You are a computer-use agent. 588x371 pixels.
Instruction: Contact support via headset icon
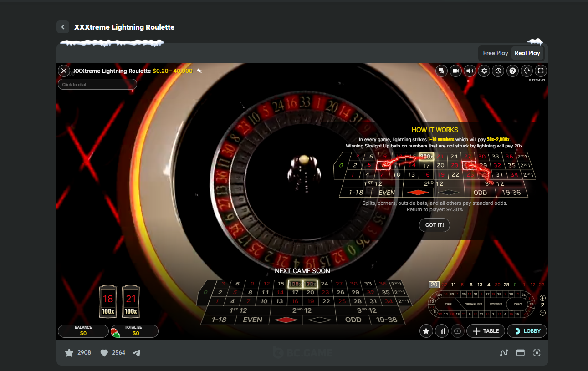coord(527,71)
